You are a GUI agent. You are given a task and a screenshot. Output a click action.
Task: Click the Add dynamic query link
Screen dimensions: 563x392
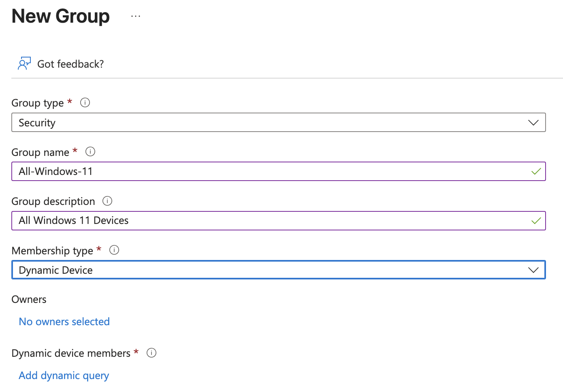[63, 375]
